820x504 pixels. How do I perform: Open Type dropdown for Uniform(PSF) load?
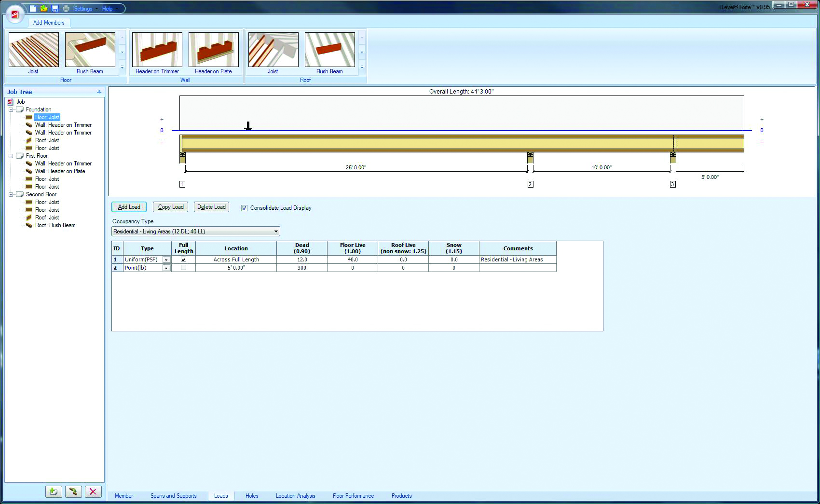click(x=166, y=260)
